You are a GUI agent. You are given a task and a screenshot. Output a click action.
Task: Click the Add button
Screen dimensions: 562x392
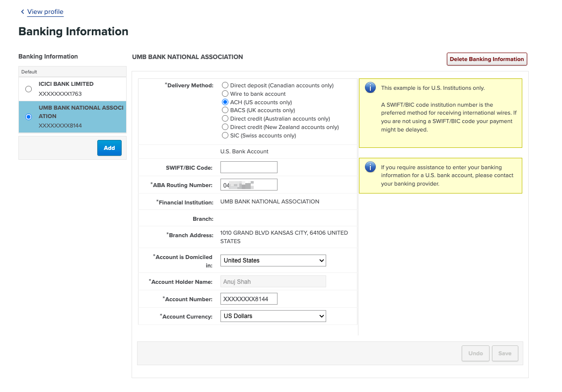109,148
